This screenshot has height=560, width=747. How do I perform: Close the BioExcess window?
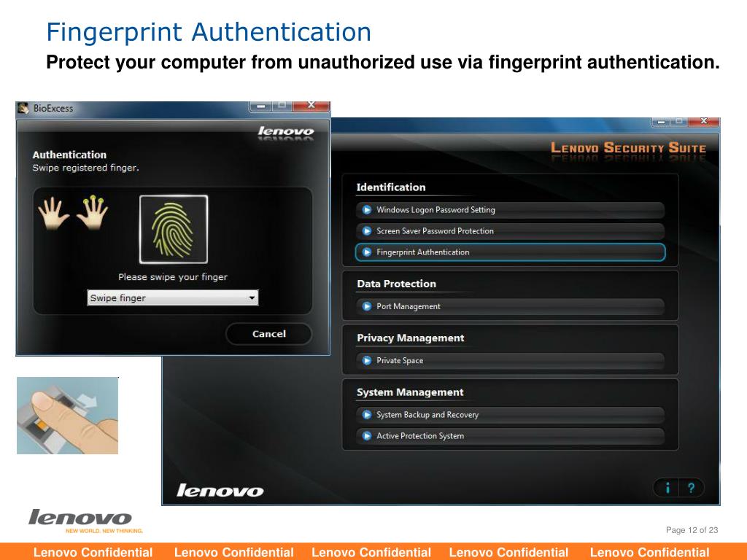click(311, 106)
